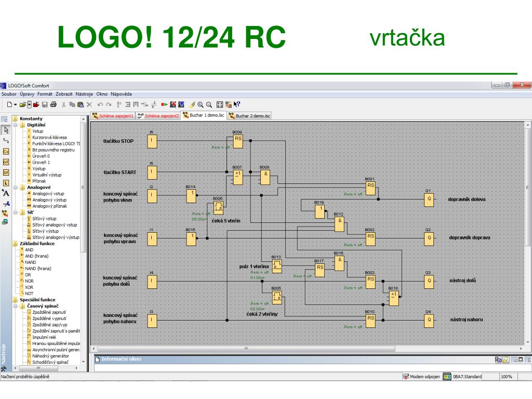Click the sidebar scissors cut-connection tool

pyautogui.click(x=6, y=204)
